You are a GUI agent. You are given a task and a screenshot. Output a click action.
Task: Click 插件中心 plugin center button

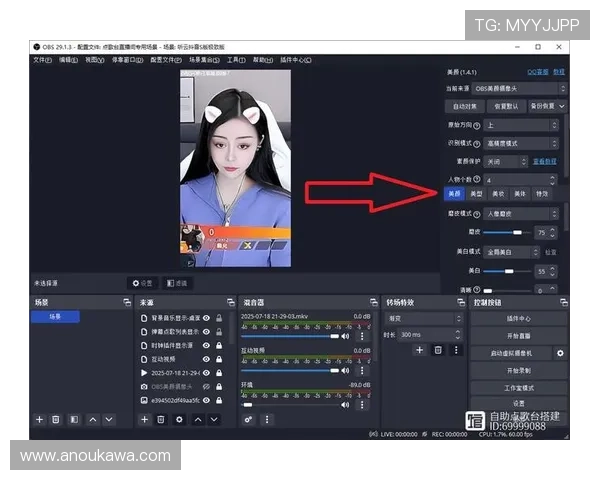pos(519,318)
